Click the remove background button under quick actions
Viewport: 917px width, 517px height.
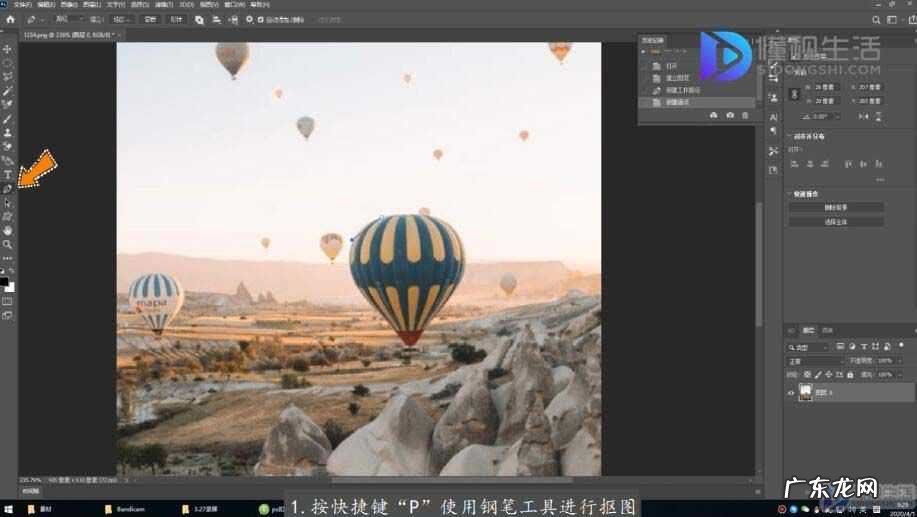tap(835, 207)
